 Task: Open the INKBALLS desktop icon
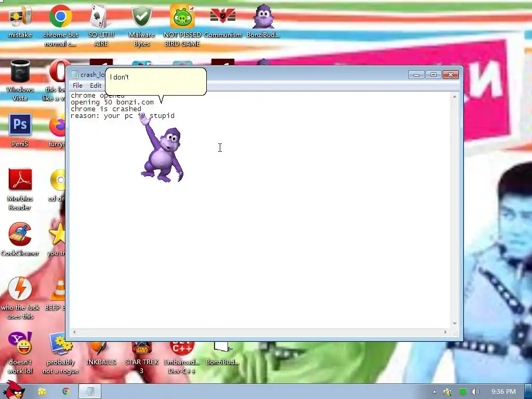pos(101,353)
